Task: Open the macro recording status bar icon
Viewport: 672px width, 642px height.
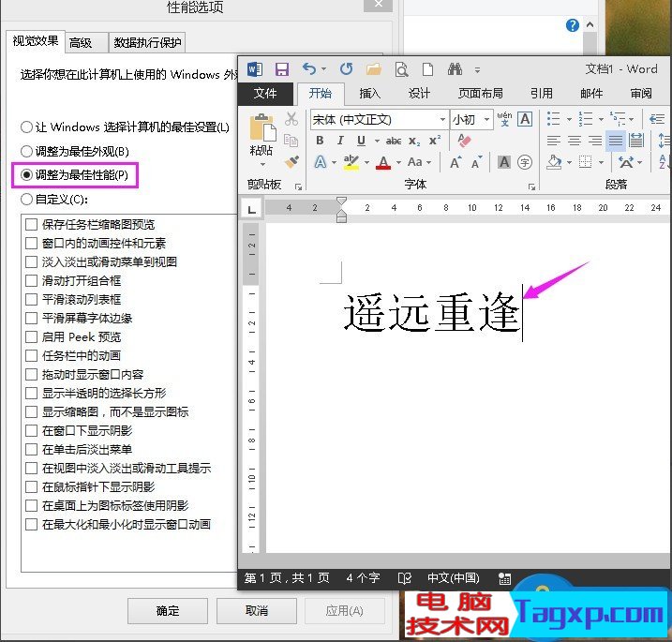Action: click(504, 578)
